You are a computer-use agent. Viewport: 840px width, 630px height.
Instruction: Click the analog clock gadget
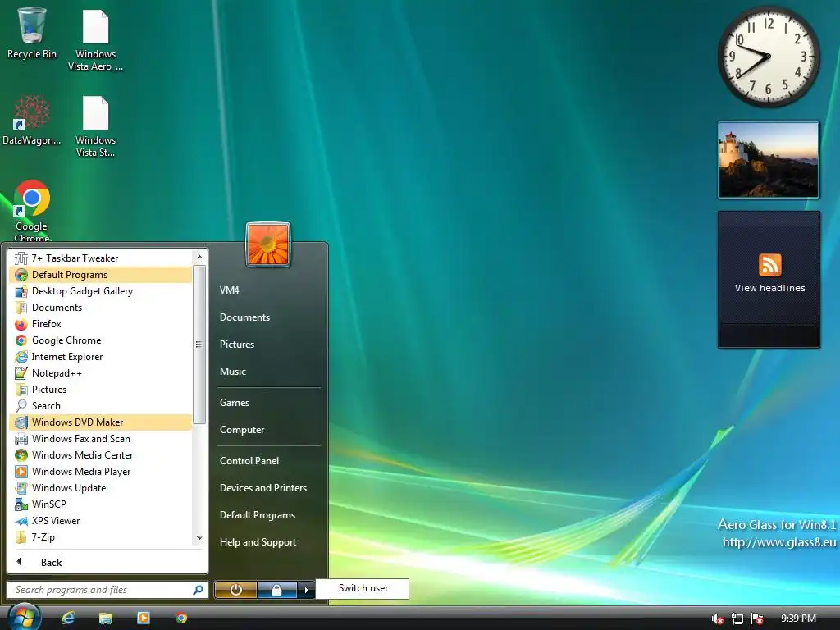(x=768, y=57)
